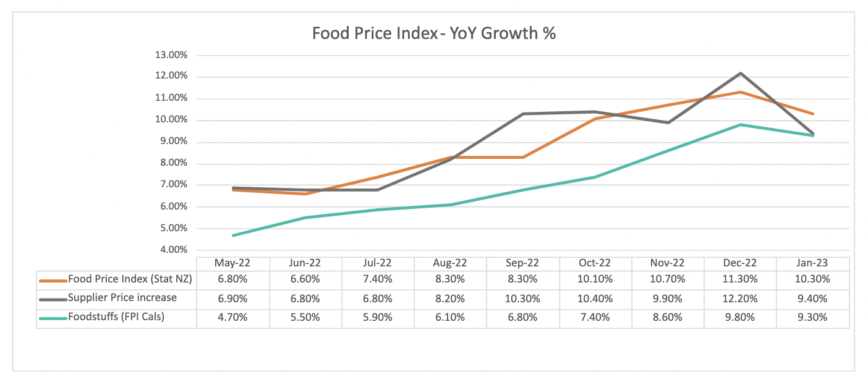868x382 pixels.
Task: Click the orange Food Price Index legend line
Action: pos(52,280)
